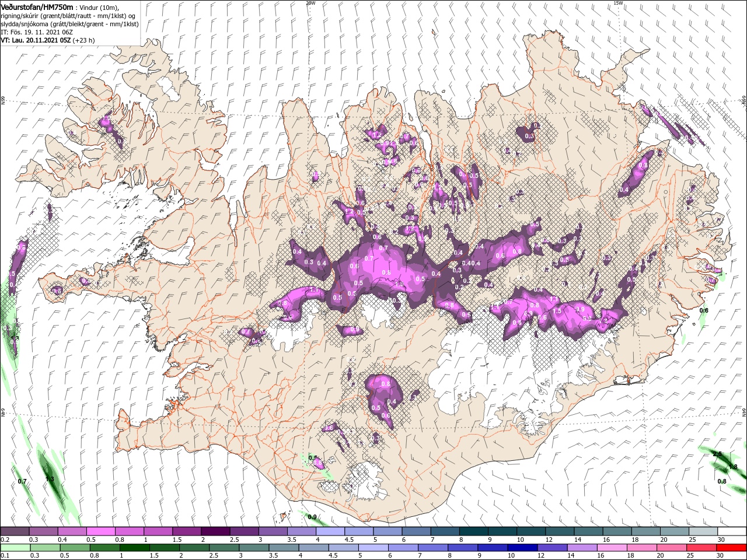Click the top-row legend label '2.5'

235,540
